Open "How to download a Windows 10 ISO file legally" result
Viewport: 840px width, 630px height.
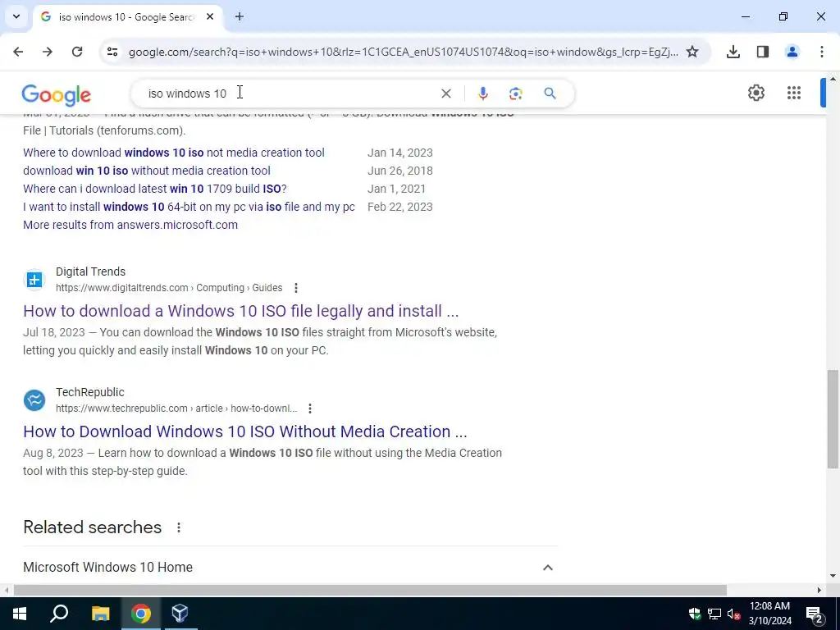pyautogui.click(x=240, y=311)
